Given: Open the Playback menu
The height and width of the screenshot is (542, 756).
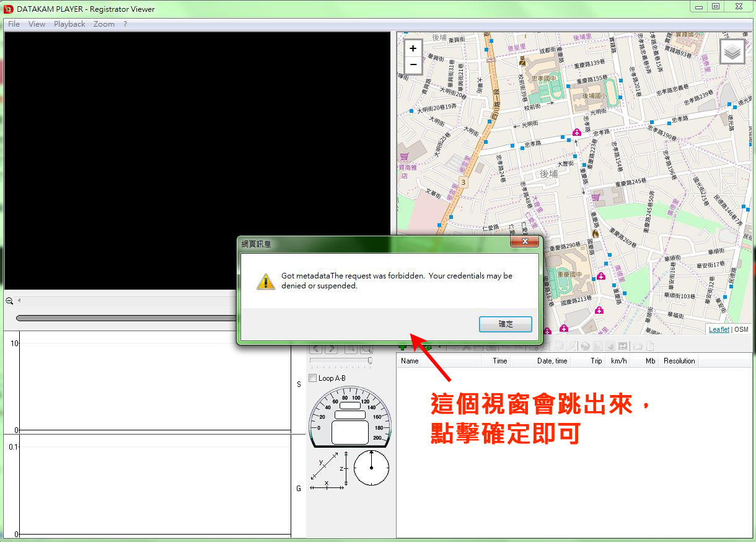Looking at the screenshot, I should tap(69, 24).
